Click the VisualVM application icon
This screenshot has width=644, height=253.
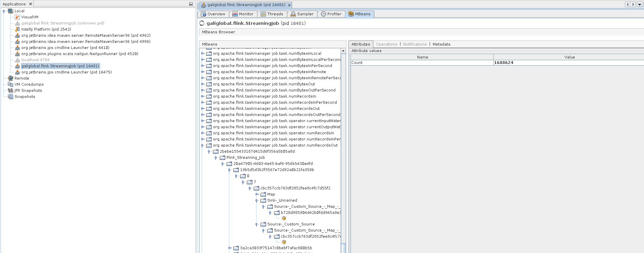pos(17,17)
